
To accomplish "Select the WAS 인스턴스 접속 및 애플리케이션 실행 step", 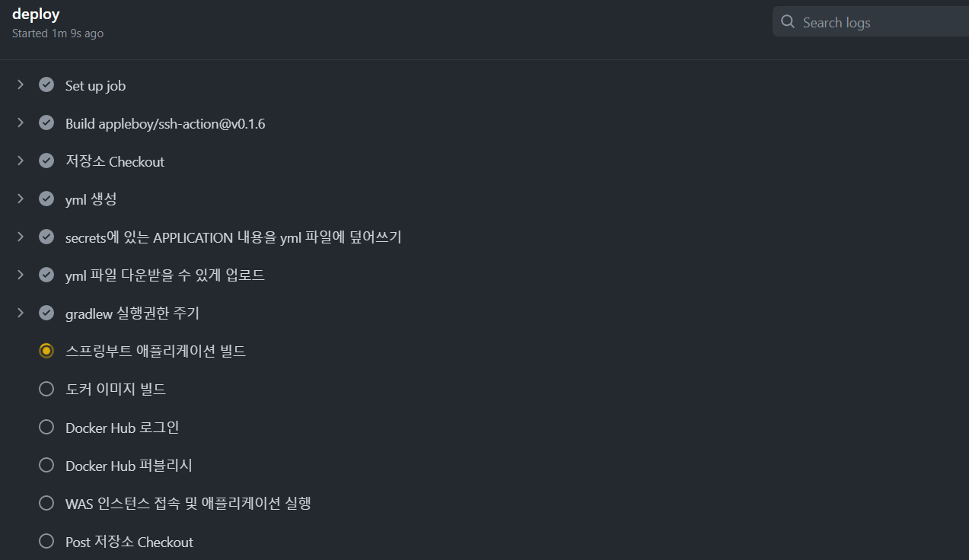I will click(x=188, y=504).
